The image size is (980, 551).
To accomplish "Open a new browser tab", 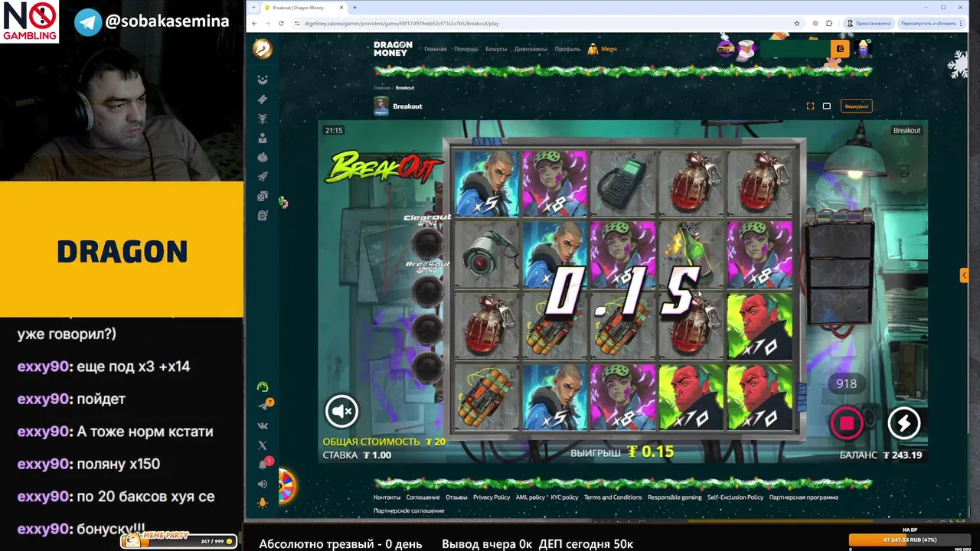I will [354, 8].
